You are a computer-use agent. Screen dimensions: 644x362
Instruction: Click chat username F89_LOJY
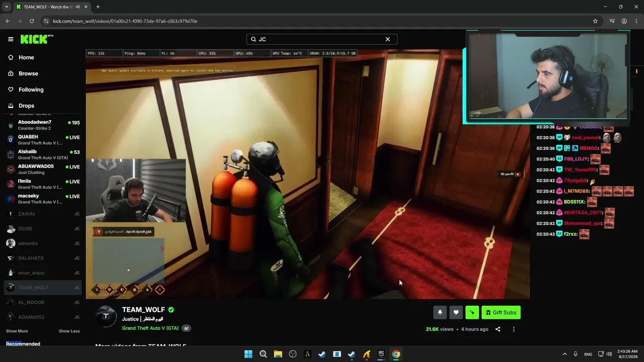(576, 159)
